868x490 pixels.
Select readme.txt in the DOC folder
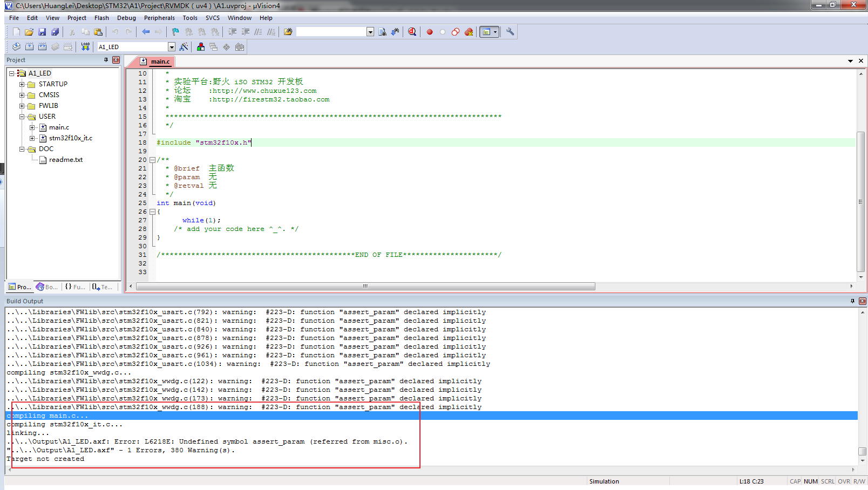tap(65, 160)
